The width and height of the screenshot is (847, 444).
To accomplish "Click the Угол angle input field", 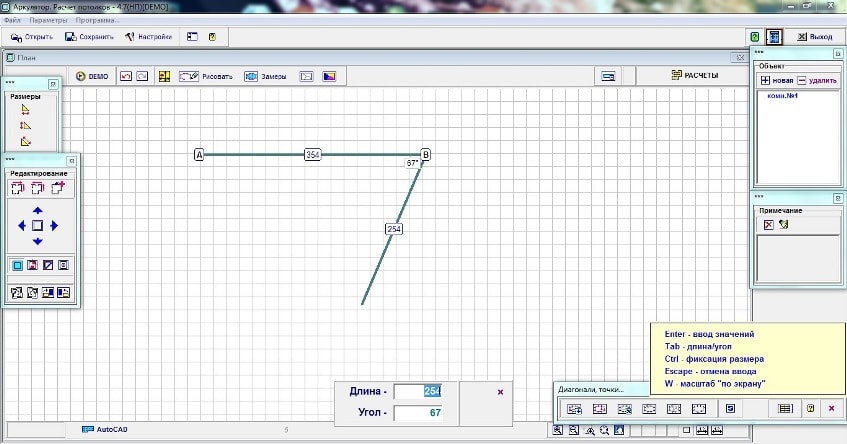I will point(418,412).
